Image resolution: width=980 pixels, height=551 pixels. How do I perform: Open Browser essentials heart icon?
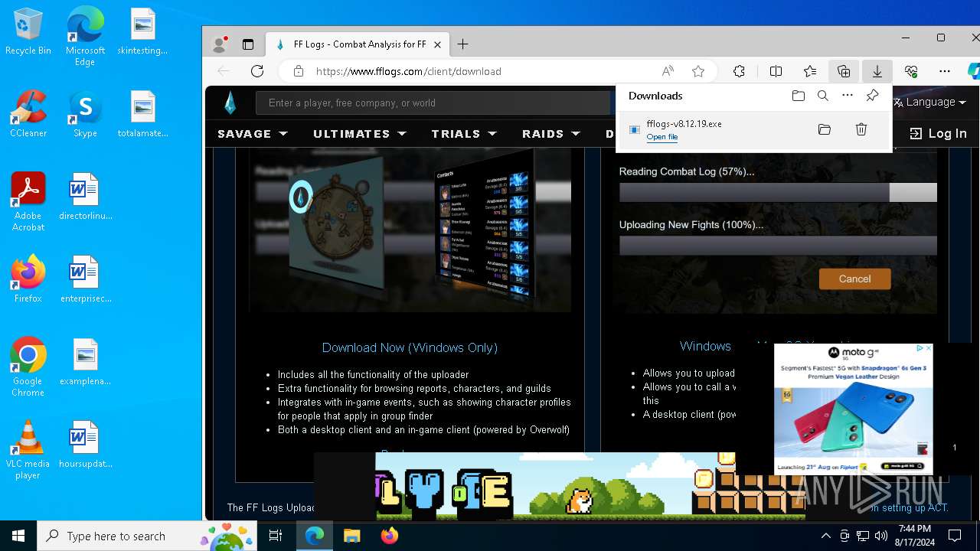[x=911, y=71]
